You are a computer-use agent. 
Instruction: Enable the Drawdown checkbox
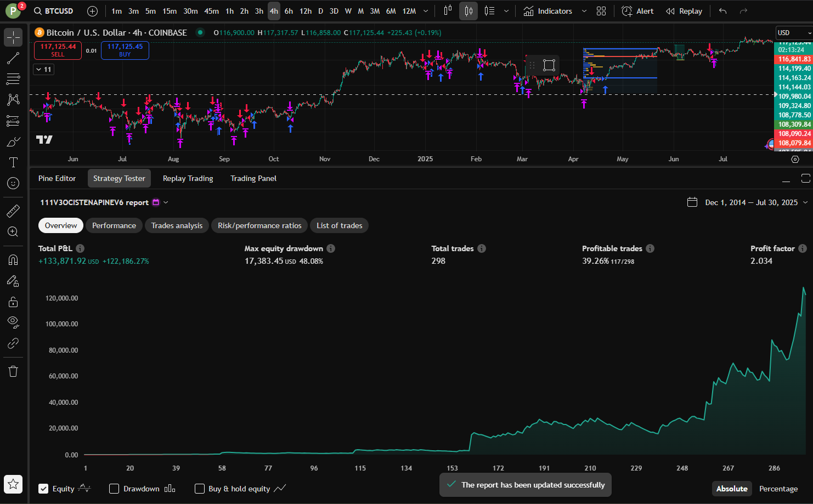114,489
